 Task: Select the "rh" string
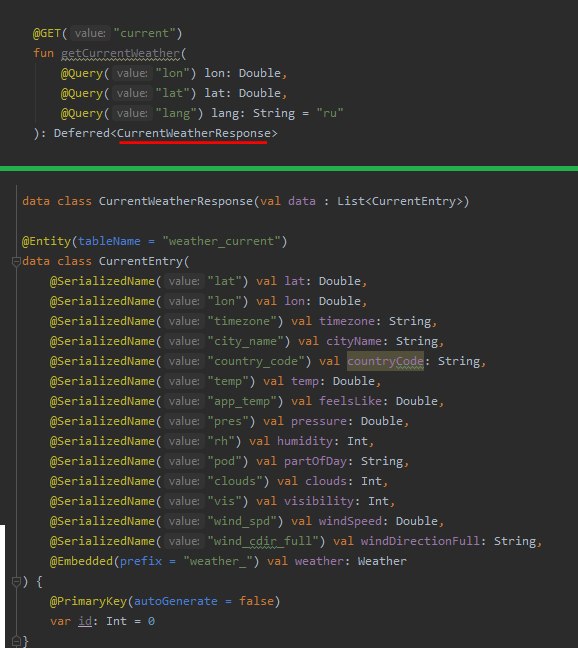tap(221, 441)
